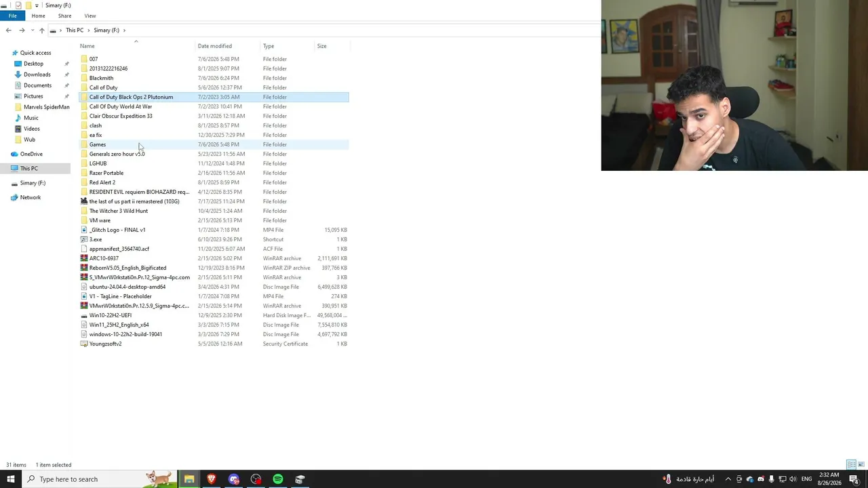This screenshot has width=868, height=488.
Task: Select the ubuntu-24.04.4 disc image icon
Action: 84,287
